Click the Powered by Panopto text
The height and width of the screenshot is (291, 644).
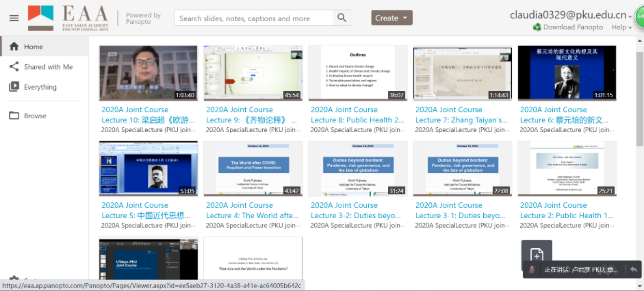tap(144, 18)
